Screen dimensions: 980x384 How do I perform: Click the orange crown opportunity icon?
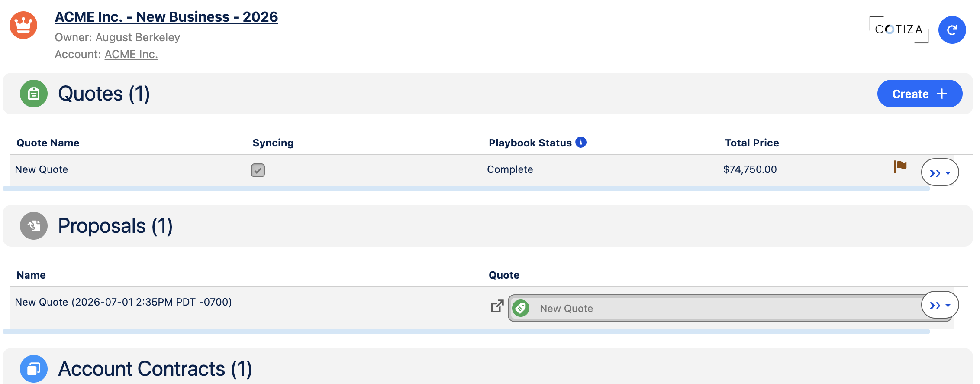(x=23, y=25)
